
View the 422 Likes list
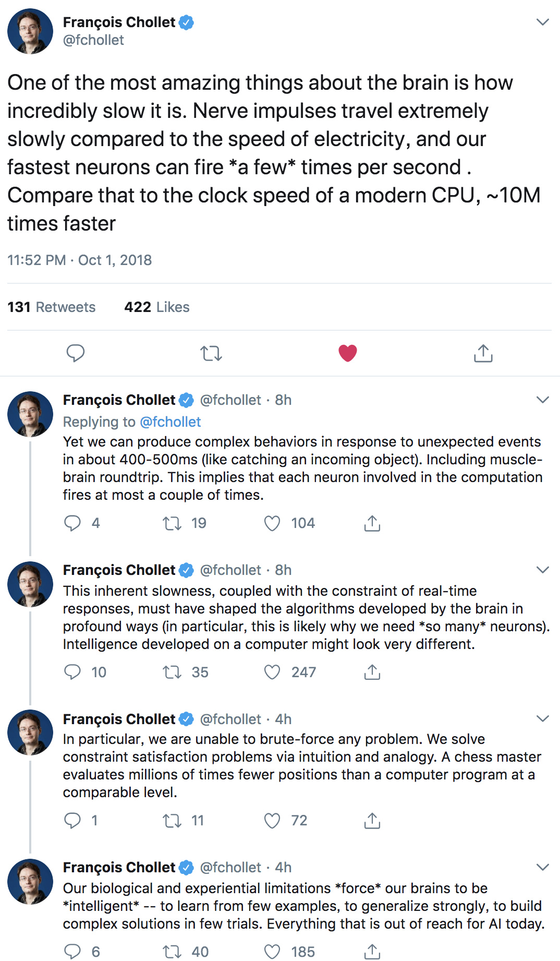[157, 307]
